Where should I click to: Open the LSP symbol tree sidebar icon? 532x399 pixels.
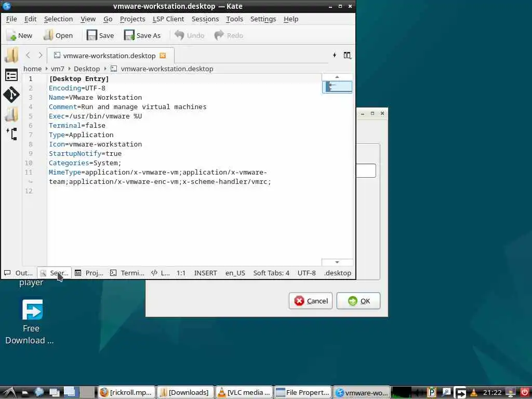tap(11, 134)
